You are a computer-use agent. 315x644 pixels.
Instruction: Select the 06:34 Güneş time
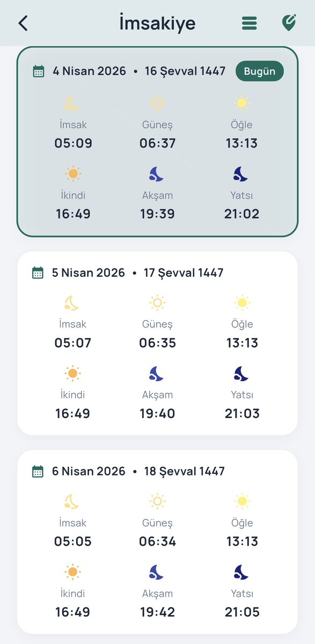(x=157, y=542)
